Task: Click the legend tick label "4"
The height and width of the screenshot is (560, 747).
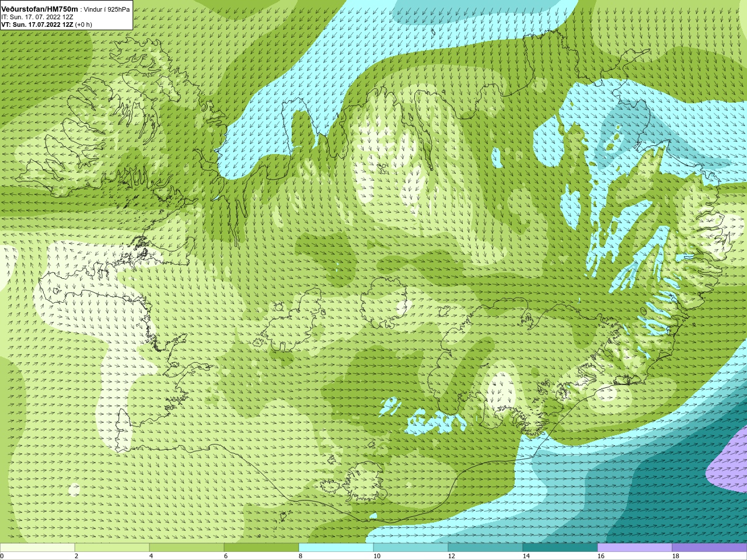Action: [x=151, y=556]
